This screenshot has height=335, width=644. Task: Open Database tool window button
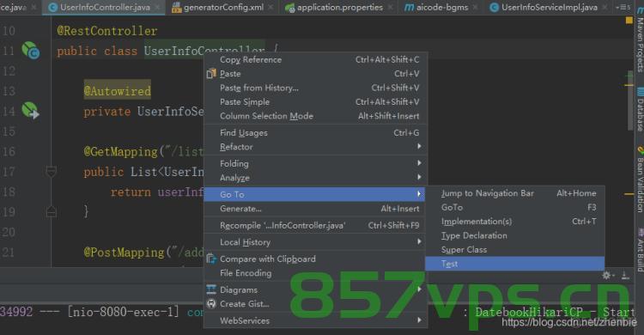(640, 109)
